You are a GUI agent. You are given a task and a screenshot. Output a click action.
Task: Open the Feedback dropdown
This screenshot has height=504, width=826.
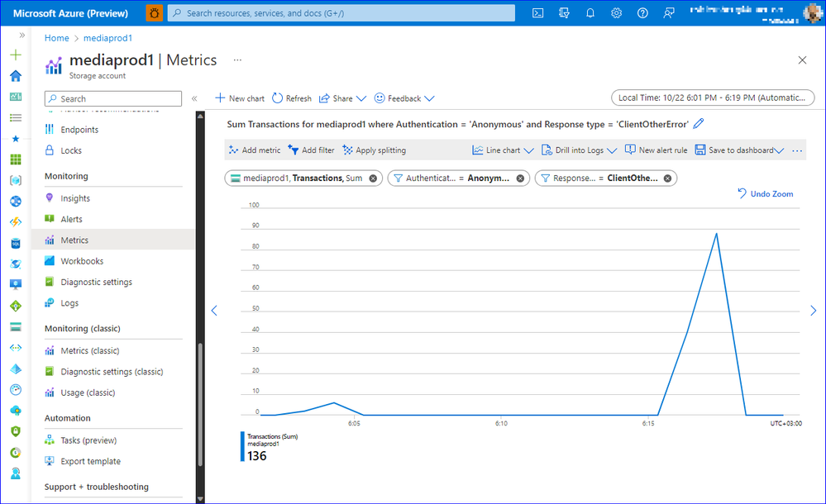(404, 98)
